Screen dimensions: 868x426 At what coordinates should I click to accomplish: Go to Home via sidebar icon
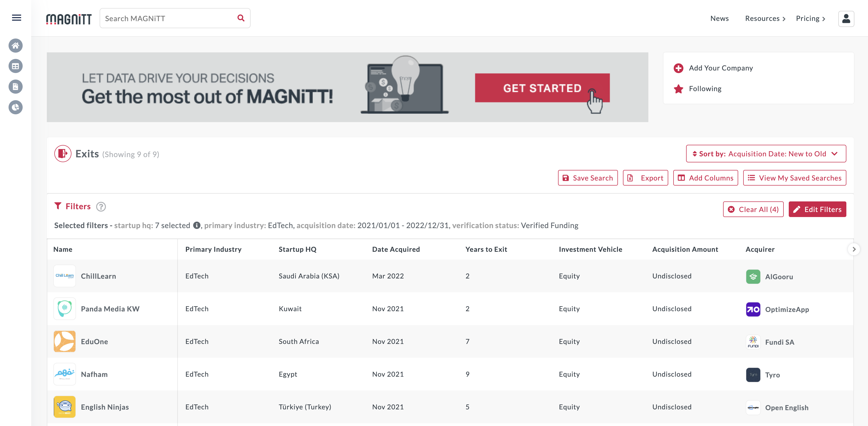(16, 46)
